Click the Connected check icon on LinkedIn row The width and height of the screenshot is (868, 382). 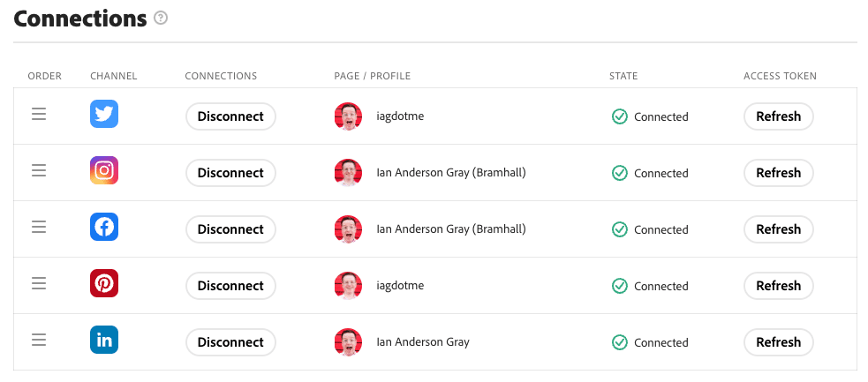pos(620,342)
